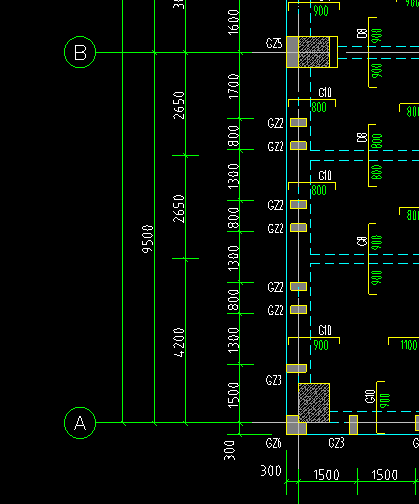The image size is (419, 504).
Task: Select the green 1100 dimension text
Action: click(x=409, y=345)
